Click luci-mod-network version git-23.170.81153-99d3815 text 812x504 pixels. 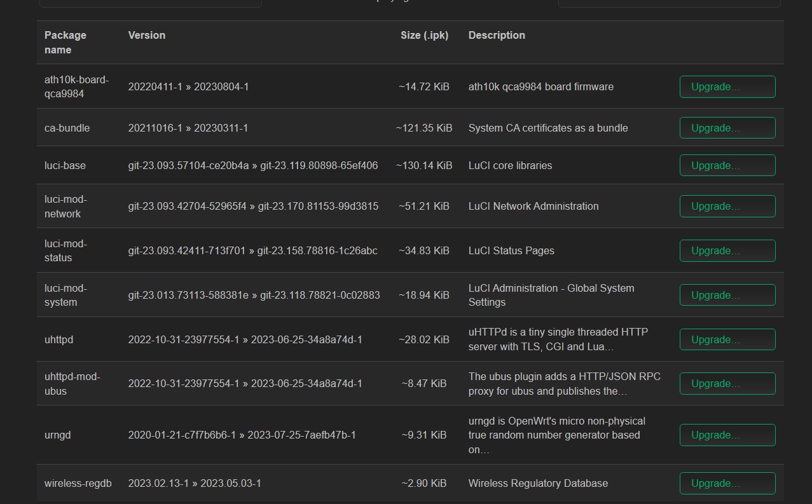(x=318, y=206)
